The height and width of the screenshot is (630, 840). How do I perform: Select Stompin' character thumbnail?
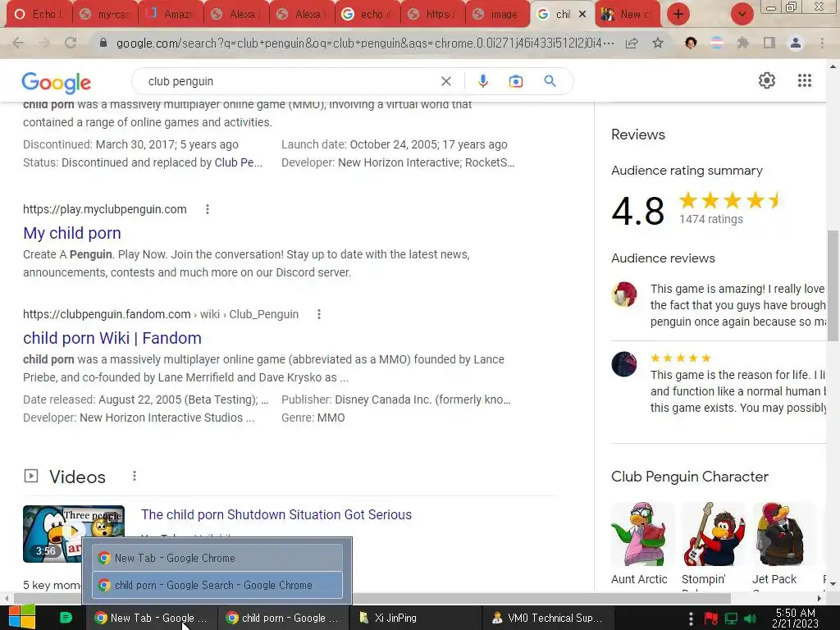tap(713, 534)
